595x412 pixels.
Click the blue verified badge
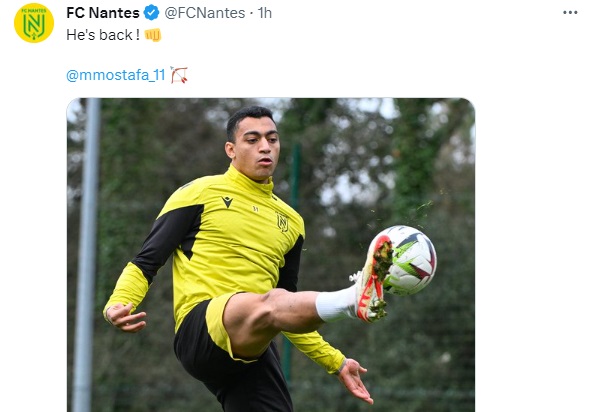(x=152, y=13)
